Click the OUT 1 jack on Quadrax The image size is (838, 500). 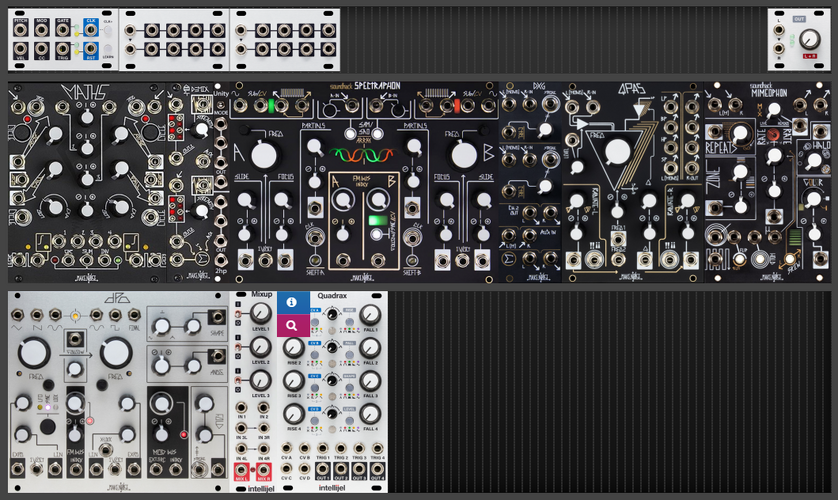(322, 470)
